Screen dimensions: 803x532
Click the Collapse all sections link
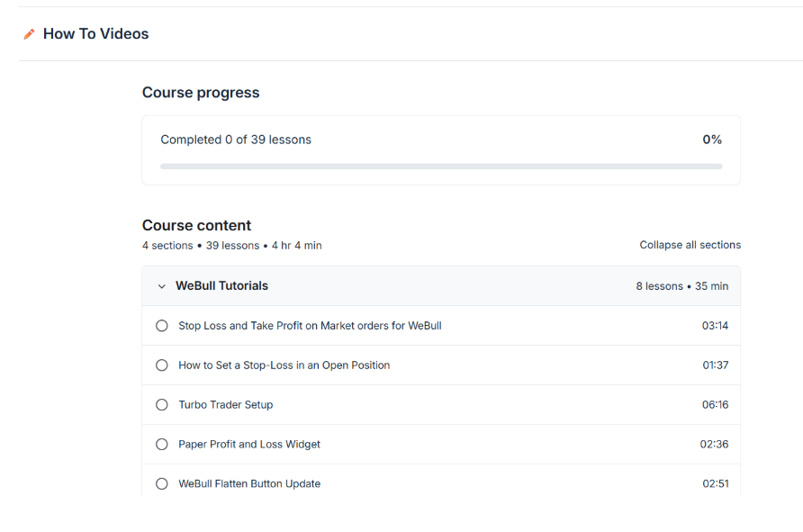(x=690, y=245)
